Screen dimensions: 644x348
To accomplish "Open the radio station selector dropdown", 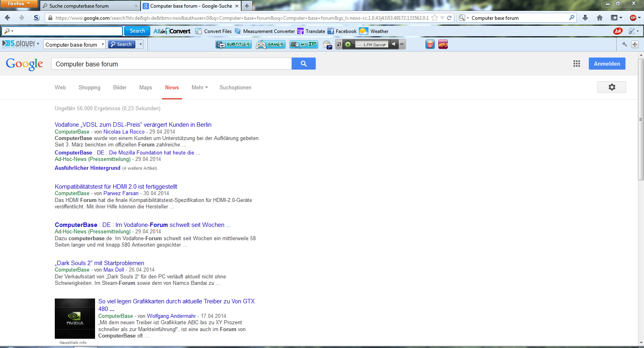I will click(385, 45).
